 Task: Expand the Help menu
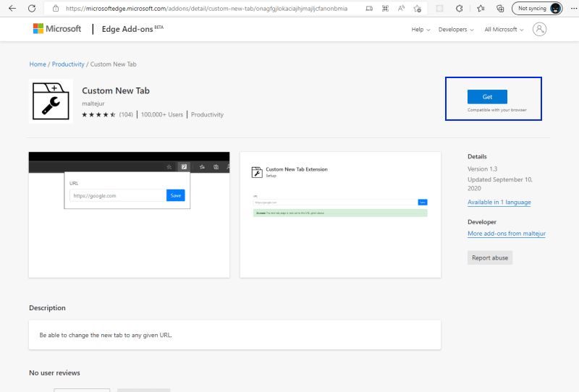[420, 30]
